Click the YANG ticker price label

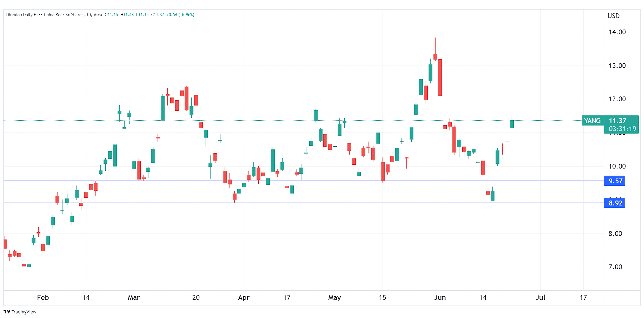[x=592, y=121]
